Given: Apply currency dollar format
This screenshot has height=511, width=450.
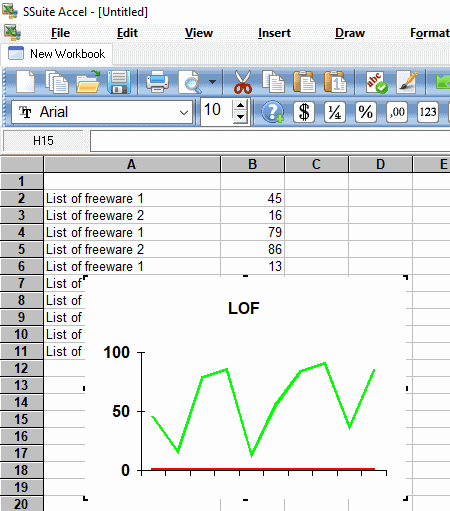Looking at the screenshot, I should tap(304, 112).
